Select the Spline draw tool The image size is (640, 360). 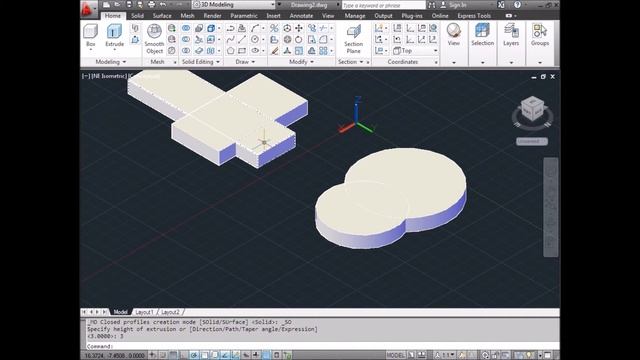click(x=231, y=40)
